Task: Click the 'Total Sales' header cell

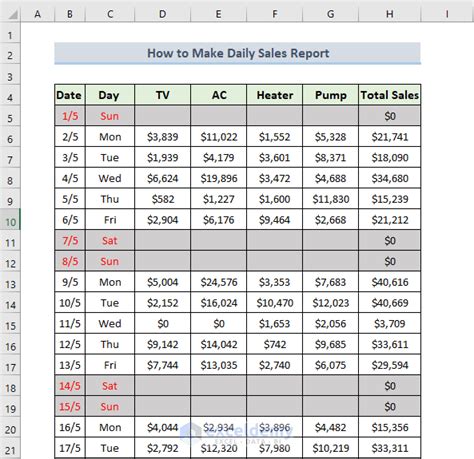Action: tap(390, 95)
